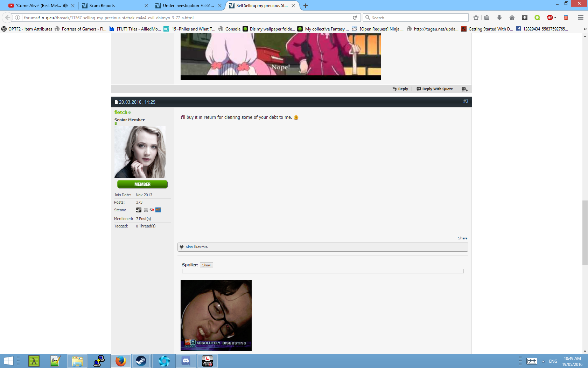
Task: Open fletch's Steam profile icon
Action: pyautogui.click(x=139, y=210)
